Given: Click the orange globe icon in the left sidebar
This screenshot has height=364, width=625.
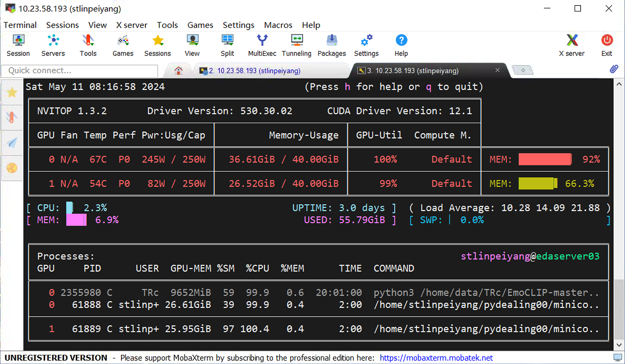Looking at the screenshot, I should [x=12, y=168].
